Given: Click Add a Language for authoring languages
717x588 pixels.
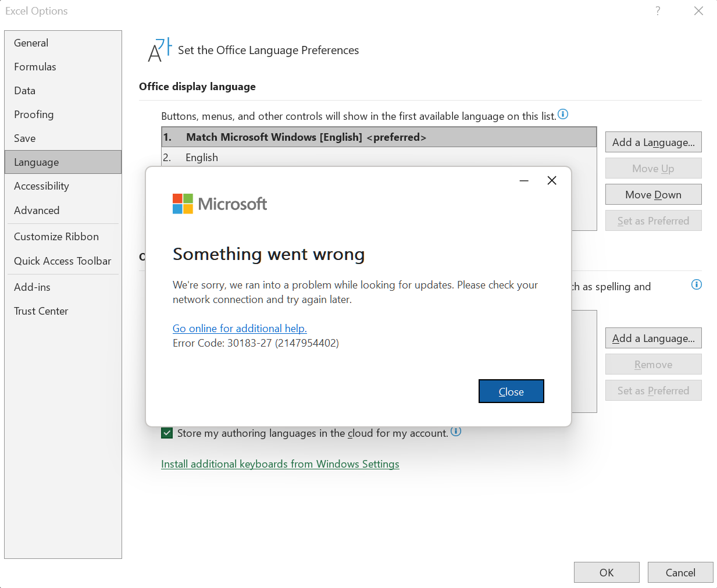Looking at the screenshot, I should [654, 338].
